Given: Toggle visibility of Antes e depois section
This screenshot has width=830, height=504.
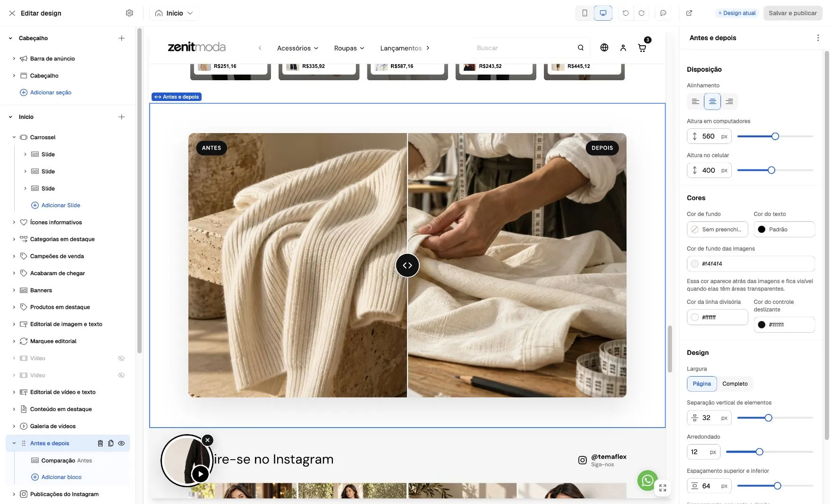Looking at the screenshot, I should 121,443.
